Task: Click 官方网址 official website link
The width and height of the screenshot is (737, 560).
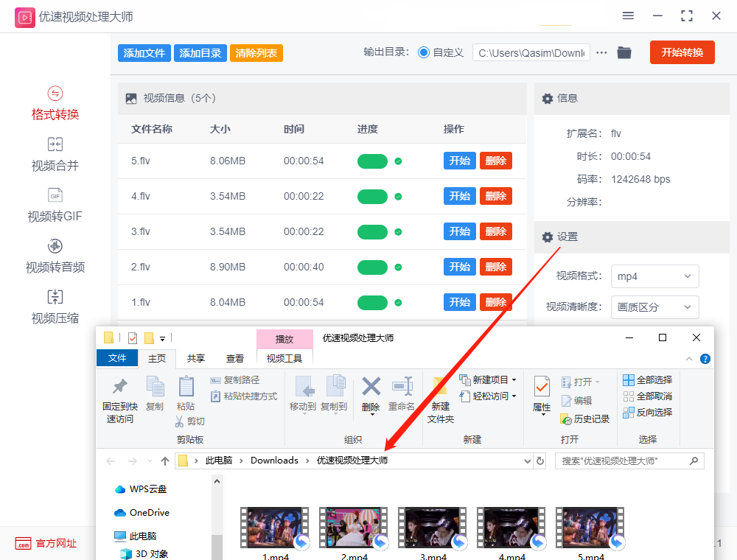Action: [x=46, y=544]
